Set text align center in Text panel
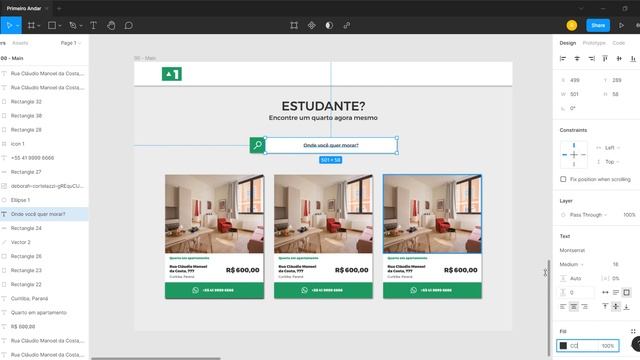The image size is (640, 360). pyautogui.click(x=573, y=306)
